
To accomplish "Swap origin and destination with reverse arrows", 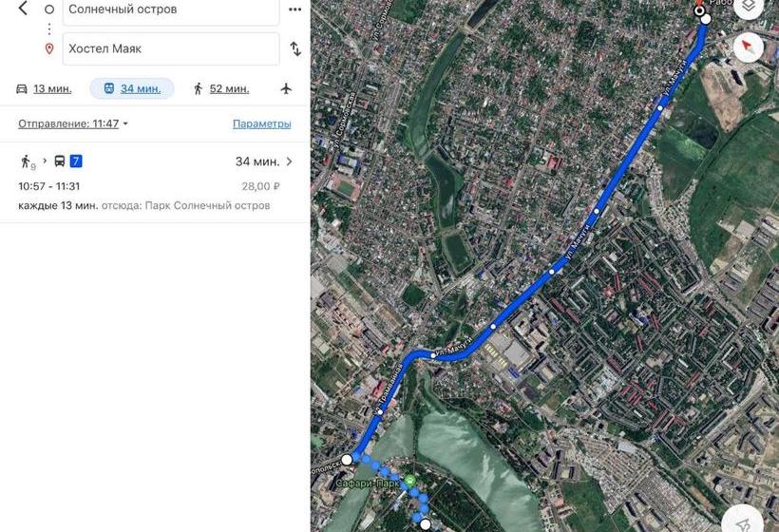I will coord(295,48).
